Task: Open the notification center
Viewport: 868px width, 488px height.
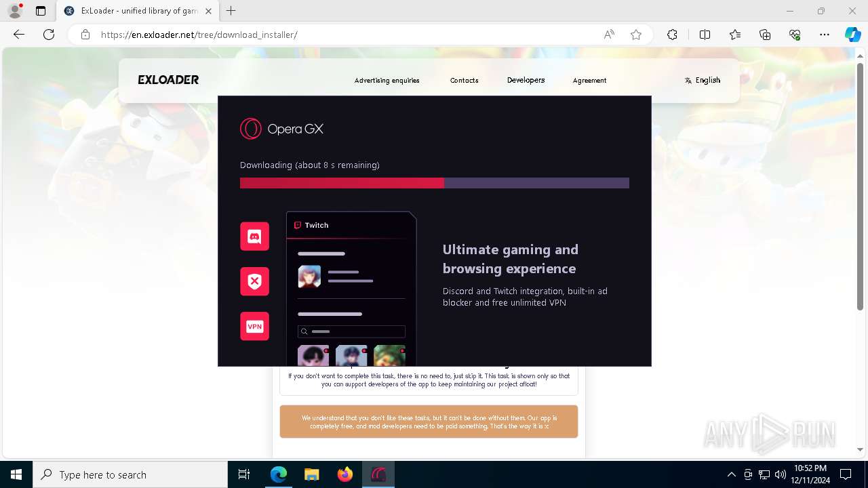Action: pos(846,474)
